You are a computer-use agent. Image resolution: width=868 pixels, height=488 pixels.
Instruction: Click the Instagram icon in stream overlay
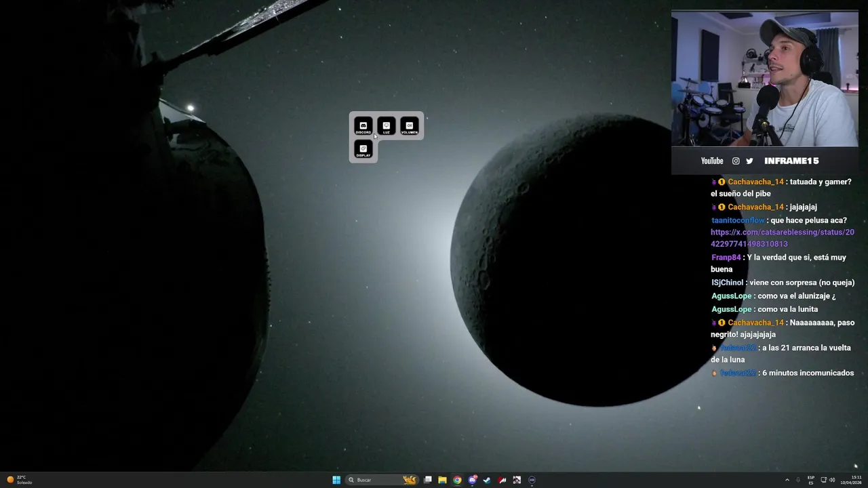[736, 161]
